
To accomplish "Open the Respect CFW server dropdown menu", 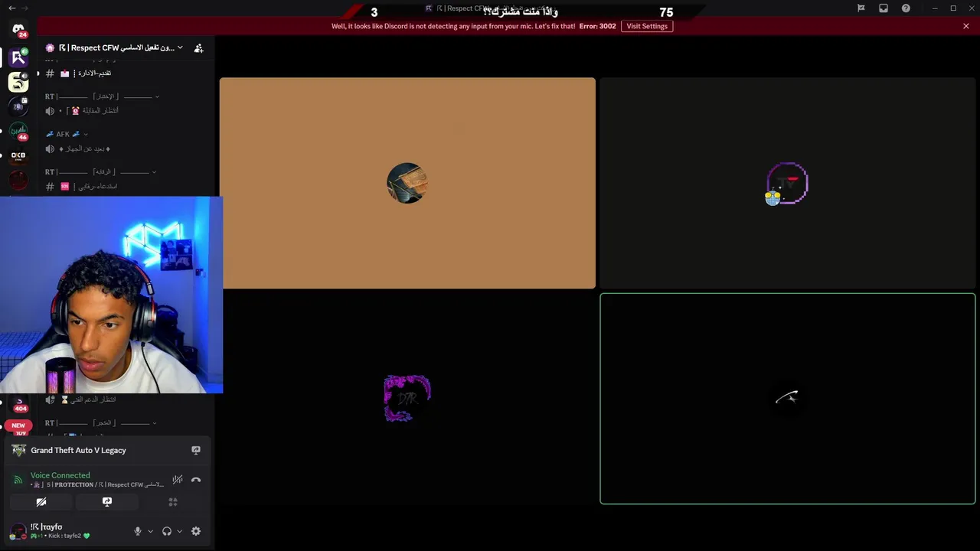I will 115,47.
